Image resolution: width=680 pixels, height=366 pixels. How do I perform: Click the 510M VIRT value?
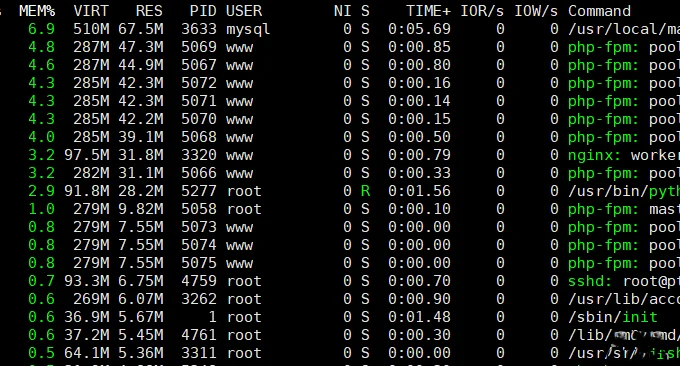click(x=91, y=29)
